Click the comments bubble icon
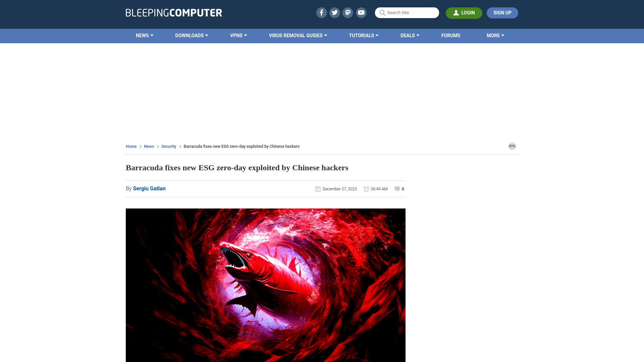Image resolution: width=644 pixels, height=362 pixels. pyautogui.click(x=397, y=189)
